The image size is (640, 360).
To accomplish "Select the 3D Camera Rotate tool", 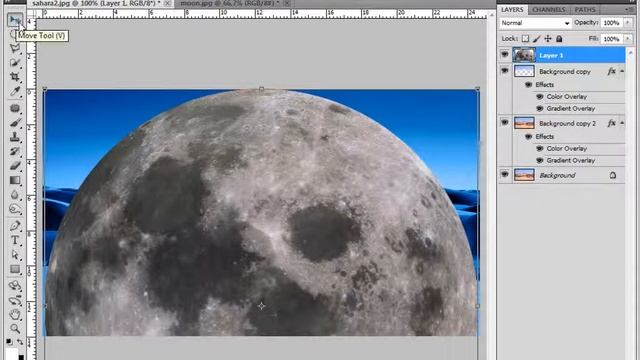I will coord(15,300).
